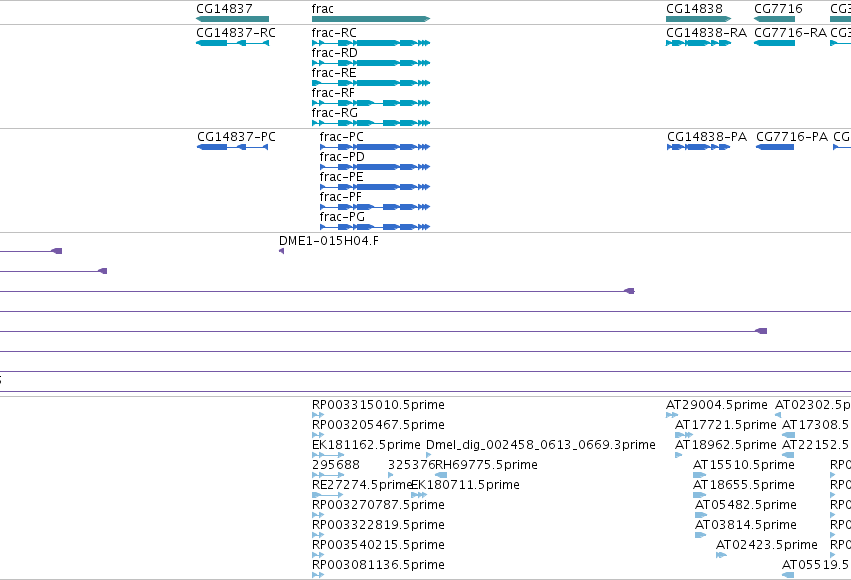Click the RH69775.5prime EST glyph
This screenshot has height=580, width=851.
click(441, 475)
